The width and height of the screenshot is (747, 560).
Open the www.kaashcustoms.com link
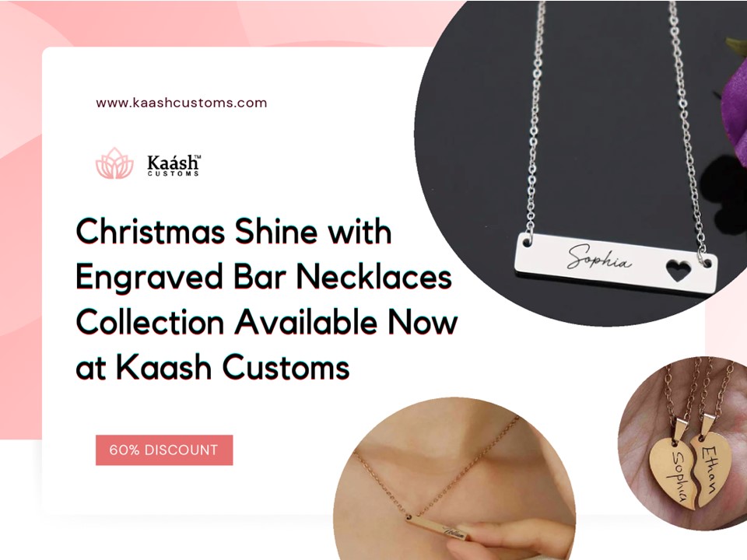pyautogui.click(x=181, y=103)
